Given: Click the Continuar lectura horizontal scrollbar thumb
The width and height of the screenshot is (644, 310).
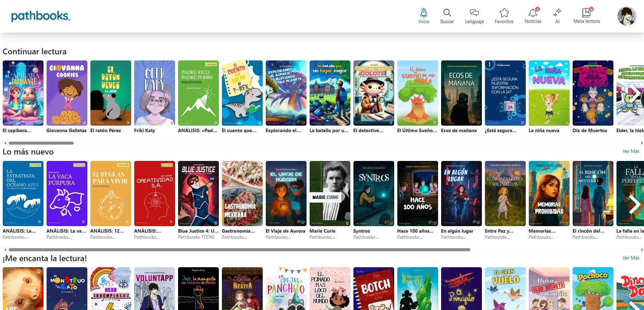Looking at the screenshot, I should tap(41, 143).
